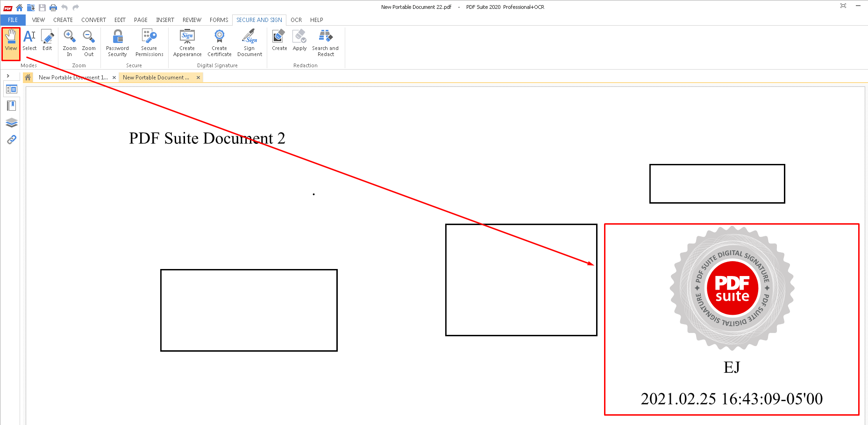Click Sign Document tool
The width and height of the screenshot is (868, 425).
(250, 43)
